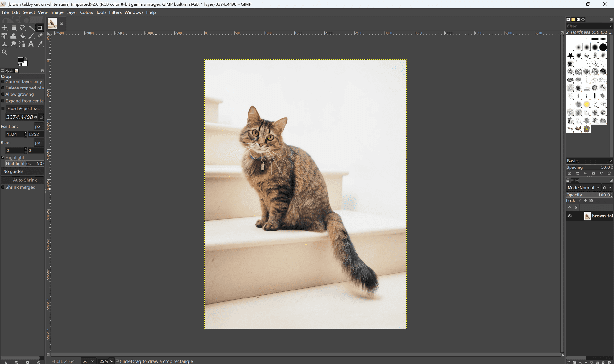Open the Layer menu
Screen dimensions: 614x364
click(72, 12)
